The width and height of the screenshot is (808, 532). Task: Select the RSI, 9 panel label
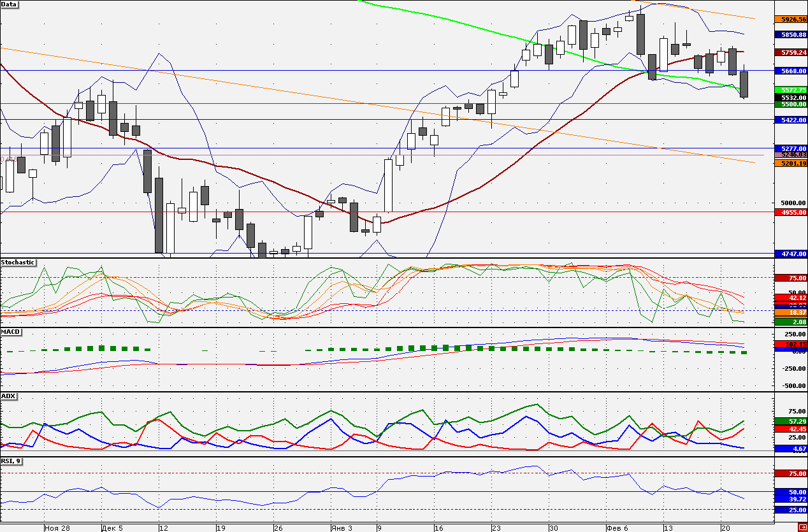pos(13,461)
